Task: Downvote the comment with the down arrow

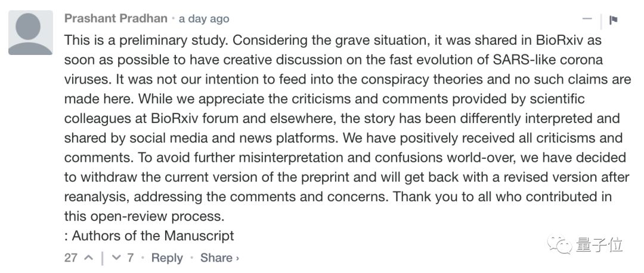Action: point(116,258)
